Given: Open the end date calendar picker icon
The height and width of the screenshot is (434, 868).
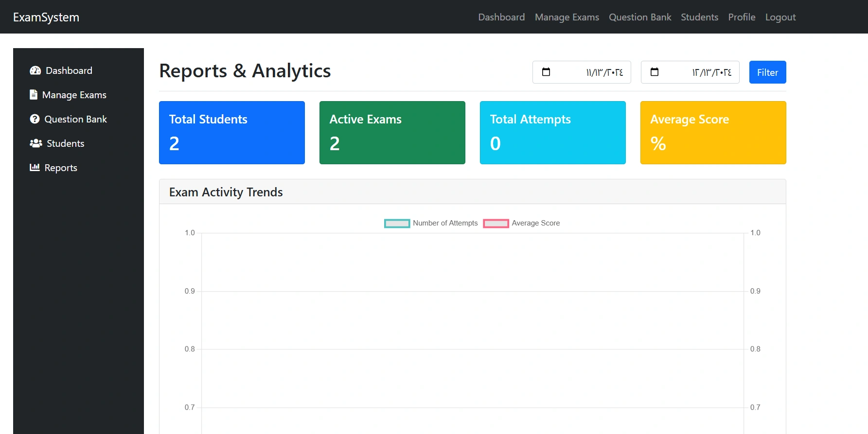Looking at the screenshot, I should click(655, 72).
